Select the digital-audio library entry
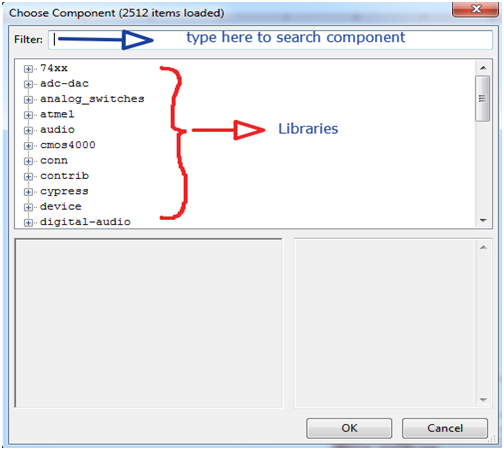Screen dimensions: 504x450 tap(85, 222)
